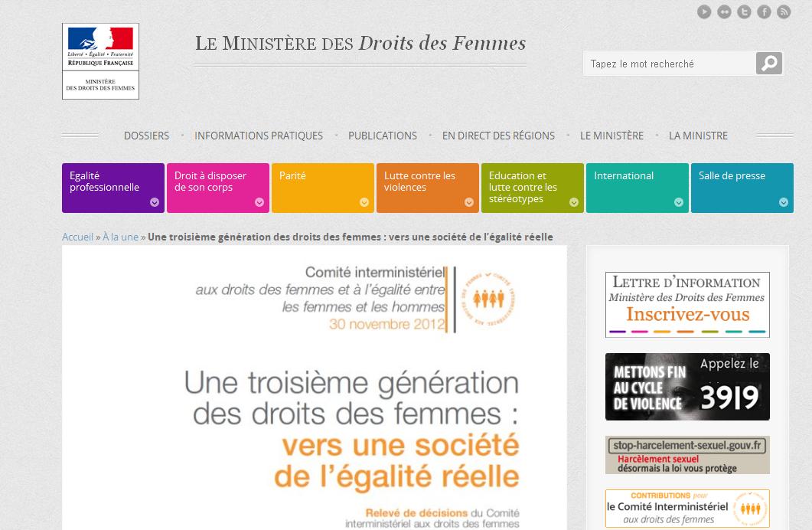The image size is (812, 530).
Task: Expand the Parité menu arrow
Action: pos(364,202)
